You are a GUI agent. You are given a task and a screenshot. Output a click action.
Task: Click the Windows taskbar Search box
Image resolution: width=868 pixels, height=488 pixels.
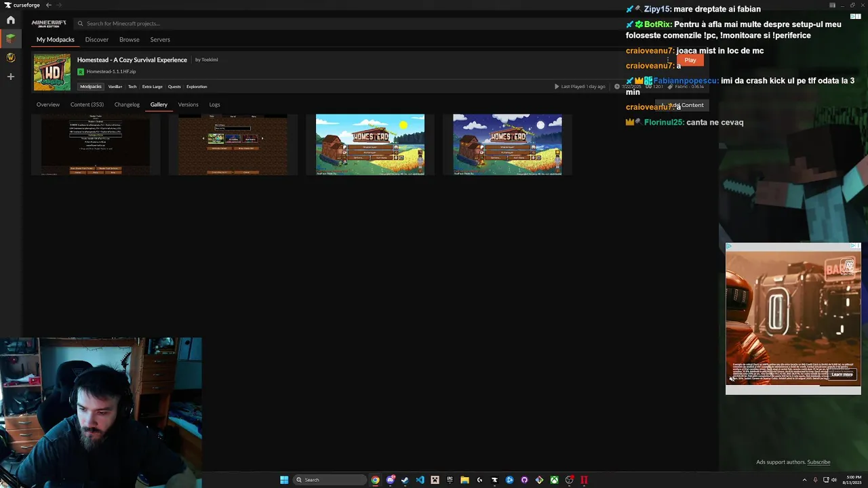(330, 480)
